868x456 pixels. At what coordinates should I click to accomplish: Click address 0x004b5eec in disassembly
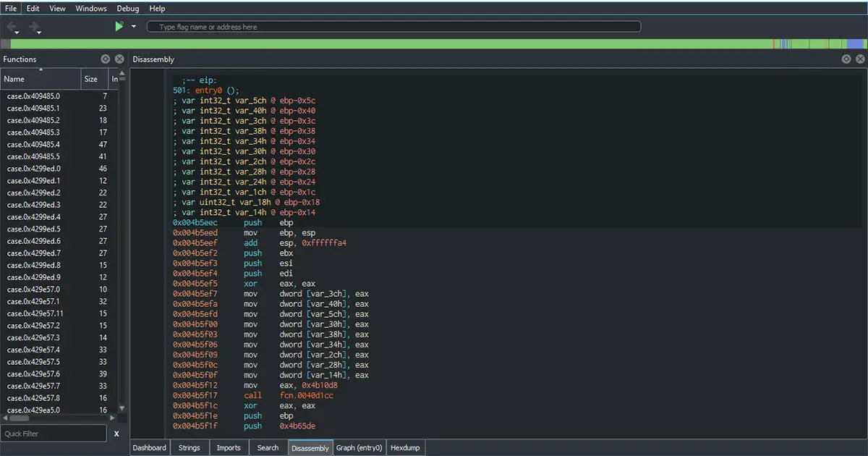(195, 223)
